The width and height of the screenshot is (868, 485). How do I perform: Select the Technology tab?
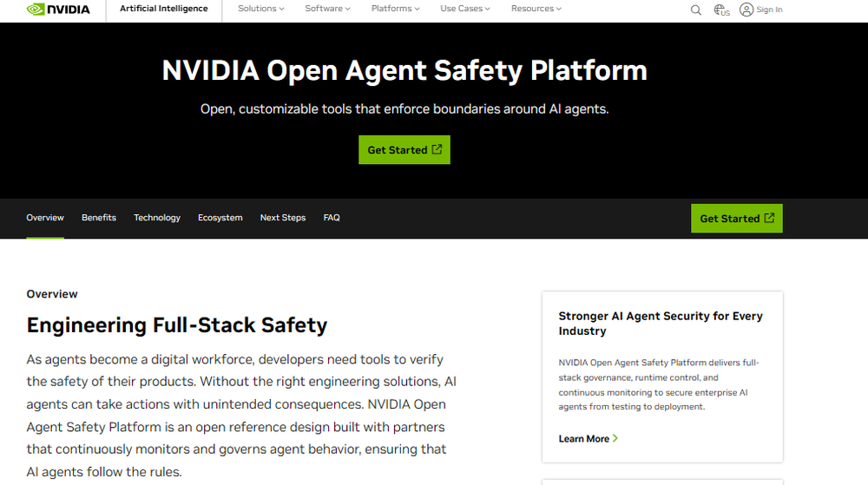click(x=157, y=218)
